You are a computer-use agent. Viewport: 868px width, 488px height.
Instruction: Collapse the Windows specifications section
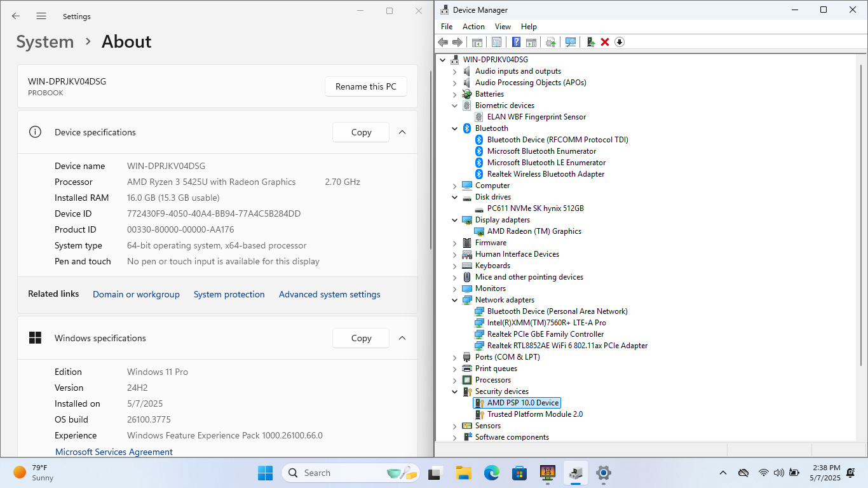402,338
